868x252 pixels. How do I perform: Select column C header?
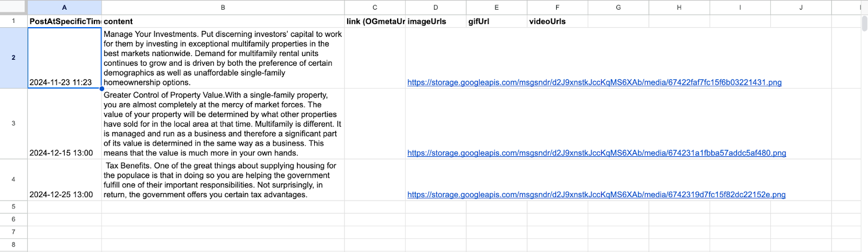coord(375,8)
